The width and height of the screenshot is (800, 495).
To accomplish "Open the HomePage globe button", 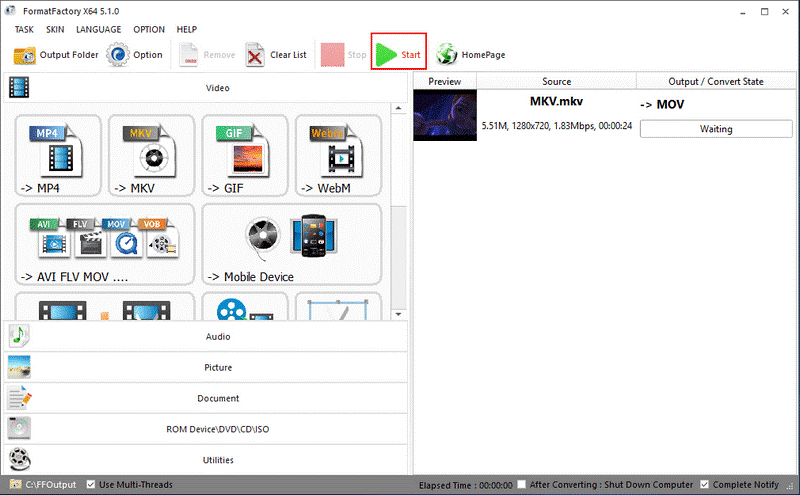I will pyautogui.click(x=470, y=55).
